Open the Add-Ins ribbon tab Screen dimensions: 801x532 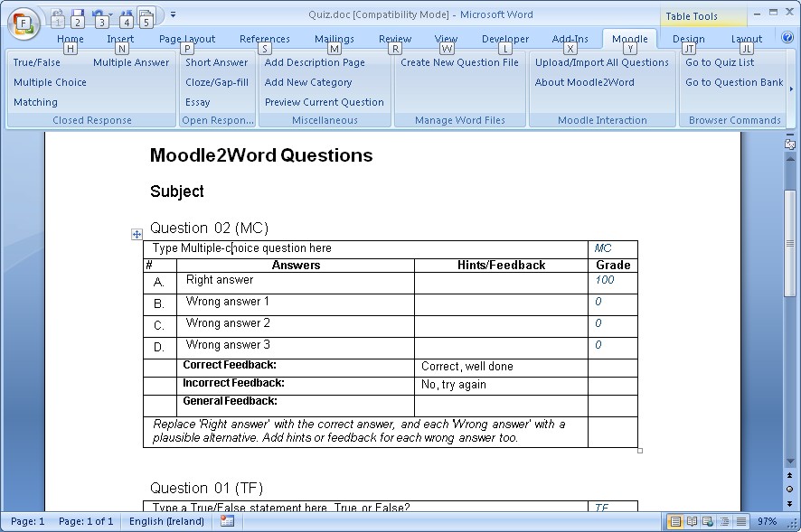[x=570, y=39]
